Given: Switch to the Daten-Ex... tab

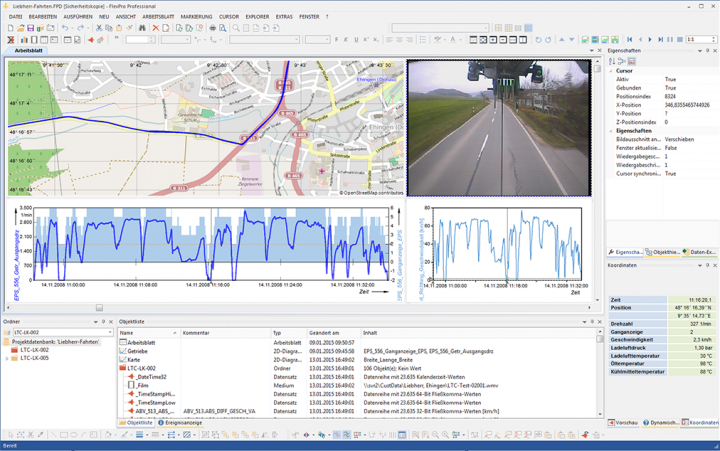Looking at the screenshot, I should pyautogui.click(x=699, y=252).
